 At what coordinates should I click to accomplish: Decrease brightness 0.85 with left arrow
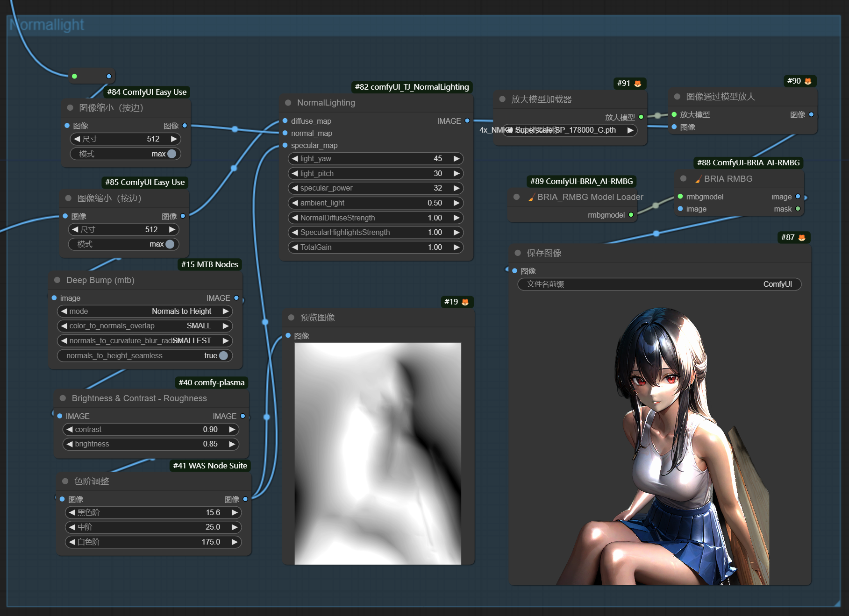70,444
